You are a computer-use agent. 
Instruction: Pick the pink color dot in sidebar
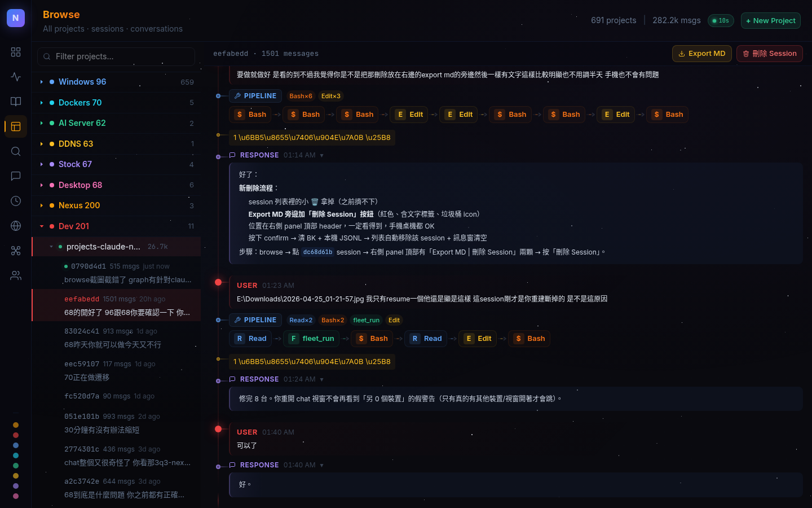(16, 496)
